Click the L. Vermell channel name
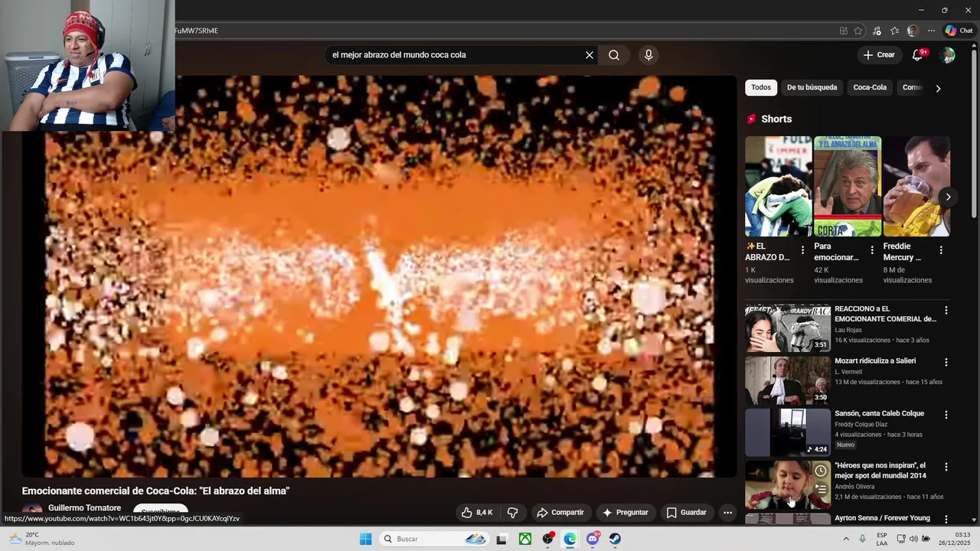The width and height of the screenshot is (980, 551). pos(848,372)
